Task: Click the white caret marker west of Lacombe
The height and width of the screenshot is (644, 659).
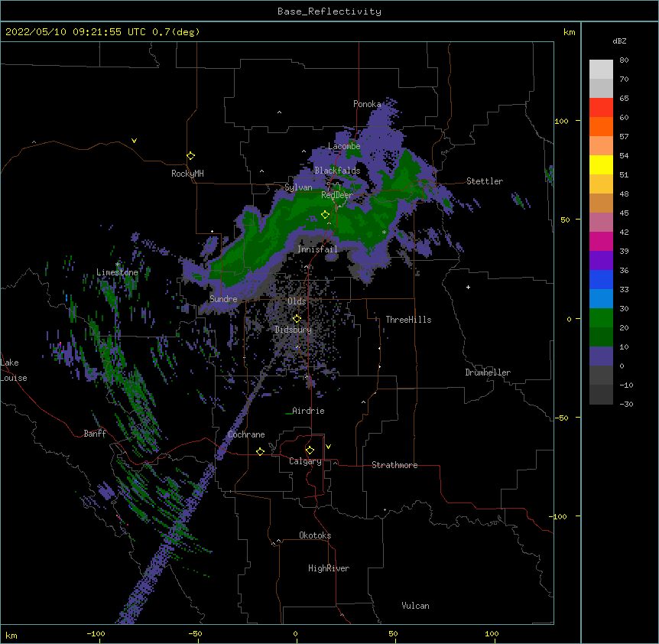Action: click(304, 151)
